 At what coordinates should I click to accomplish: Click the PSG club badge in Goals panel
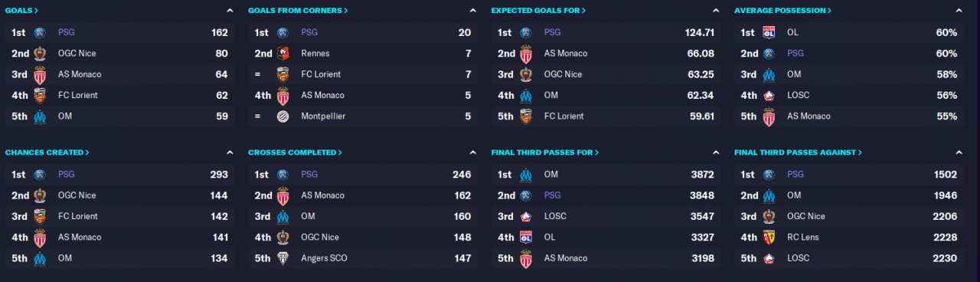pyautogui.click(x=40, y=33)
